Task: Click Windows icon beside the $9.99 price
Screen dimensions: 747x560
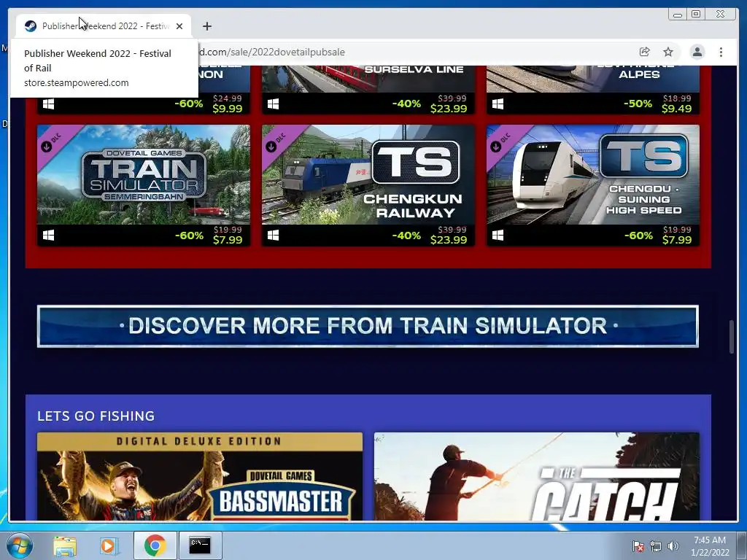Action: (x=48, y=104)
